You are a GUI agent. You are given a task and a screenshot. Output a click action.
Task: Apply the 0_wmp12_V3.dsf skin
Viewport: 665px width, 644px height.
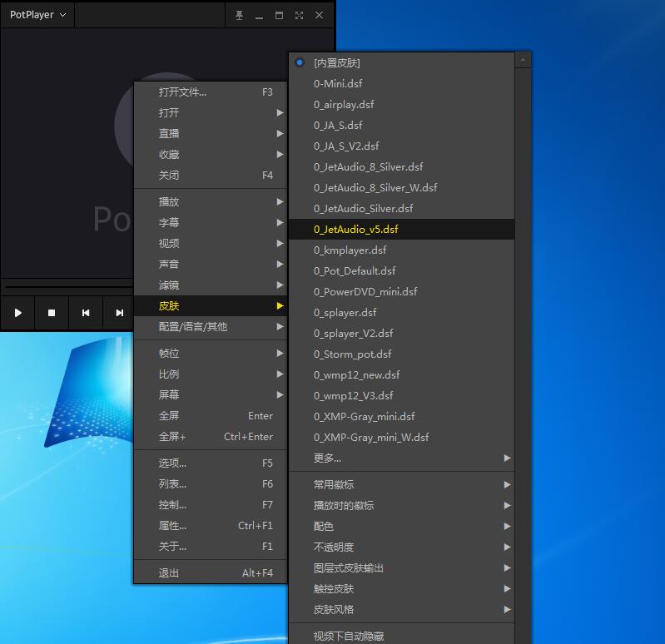[401, 395]
